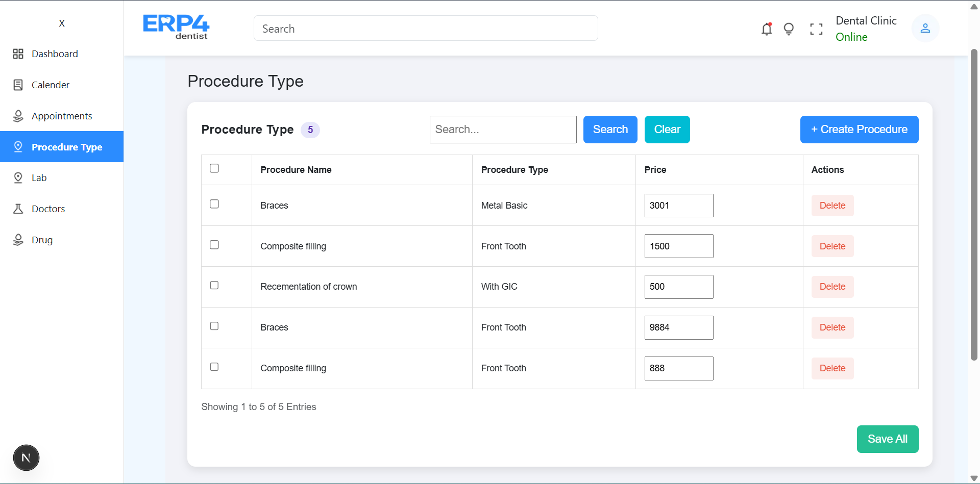The image size is (980, 484).
Task: Focus the procedure Search... field
Action: pyautogui.click(x=503, y=130)
